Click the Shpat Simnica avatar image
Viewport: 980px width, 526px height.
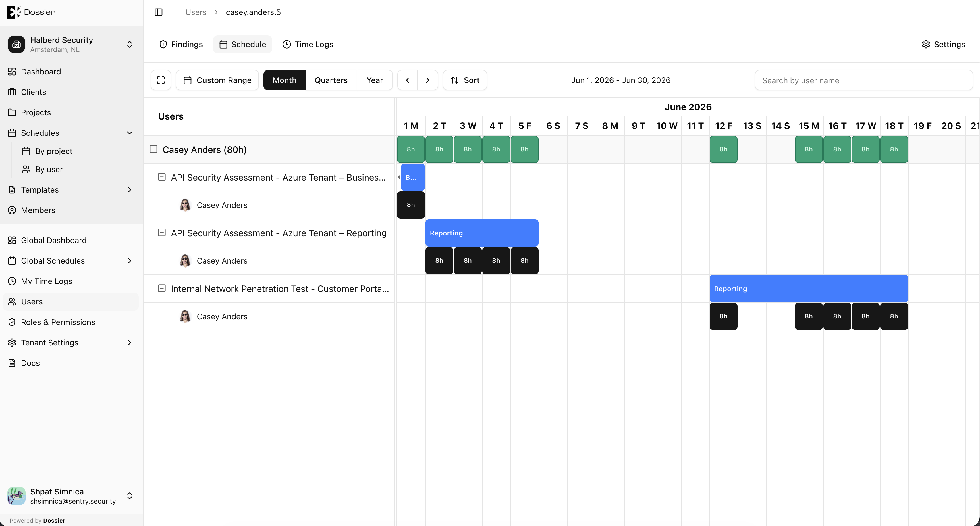16,496
